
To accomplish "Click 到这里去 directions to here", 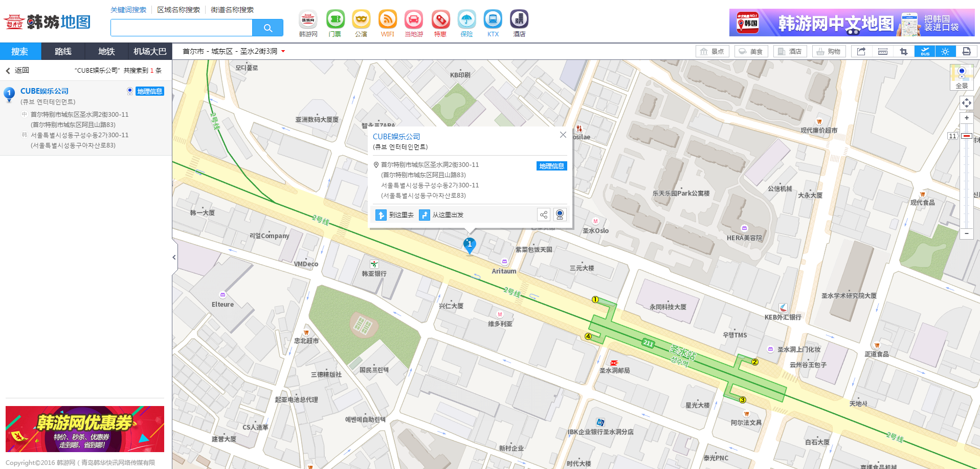I will [x=395, y=215].
